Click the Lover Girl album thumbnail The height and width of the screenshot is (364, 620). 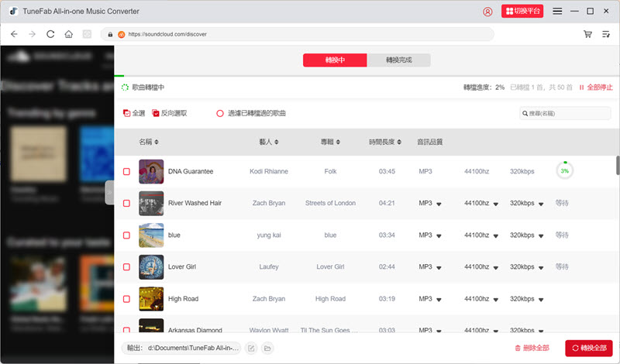point(151,266)
